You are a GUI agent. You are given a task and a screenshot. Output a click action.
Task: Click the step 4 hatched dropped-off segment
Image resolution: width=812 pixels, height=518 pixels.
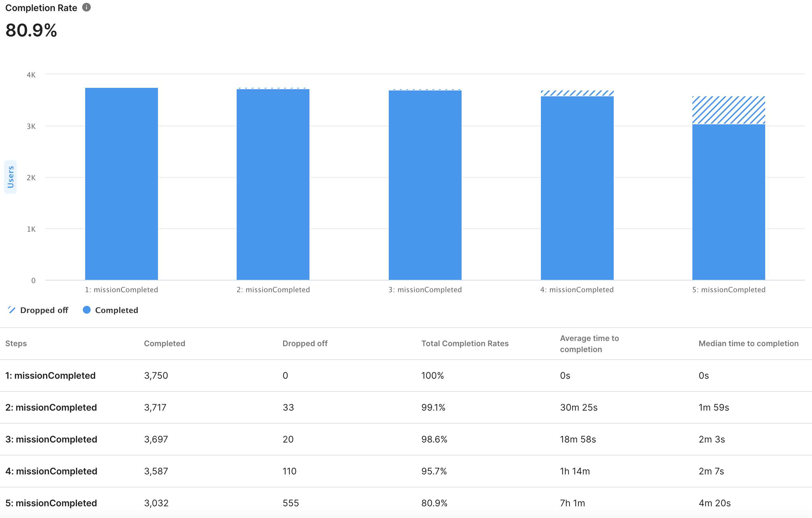click(x=577, y=93)
